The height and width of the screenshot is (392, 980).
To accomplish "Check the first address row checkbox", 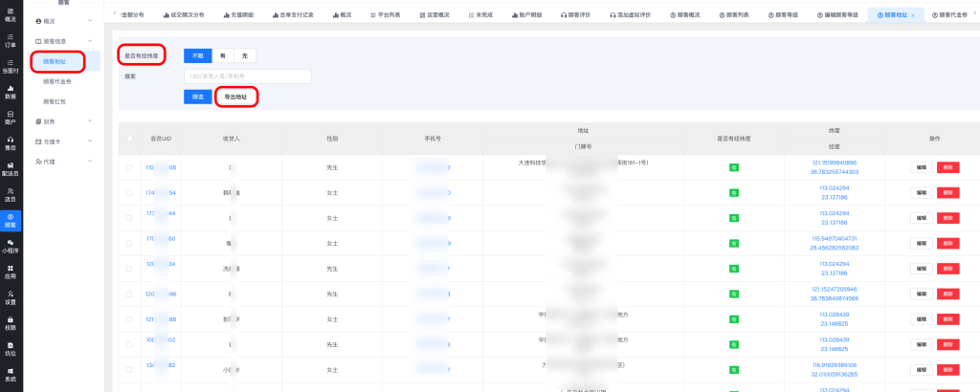I will (x=129, y=168).
